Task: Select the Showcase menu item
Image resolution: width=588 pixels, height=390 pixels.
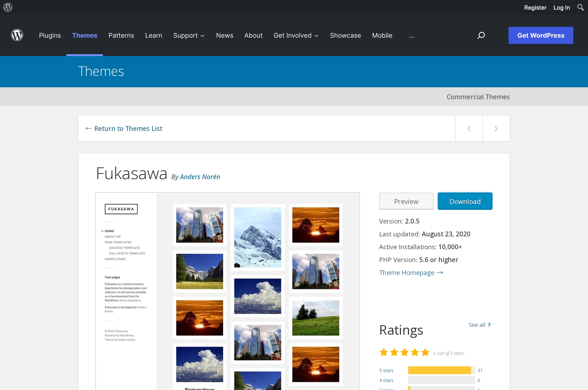Action: pos(345,35)
